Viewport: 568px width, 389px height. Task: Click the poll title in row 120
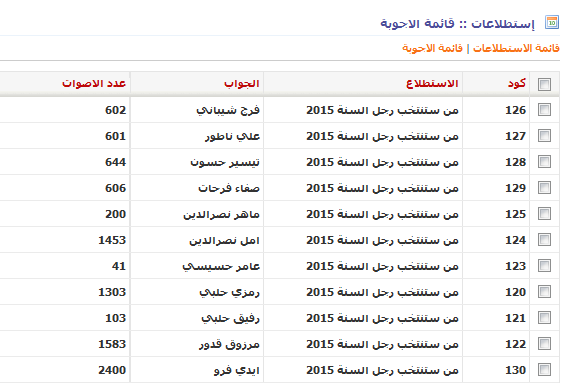click(x=383, y=292)
